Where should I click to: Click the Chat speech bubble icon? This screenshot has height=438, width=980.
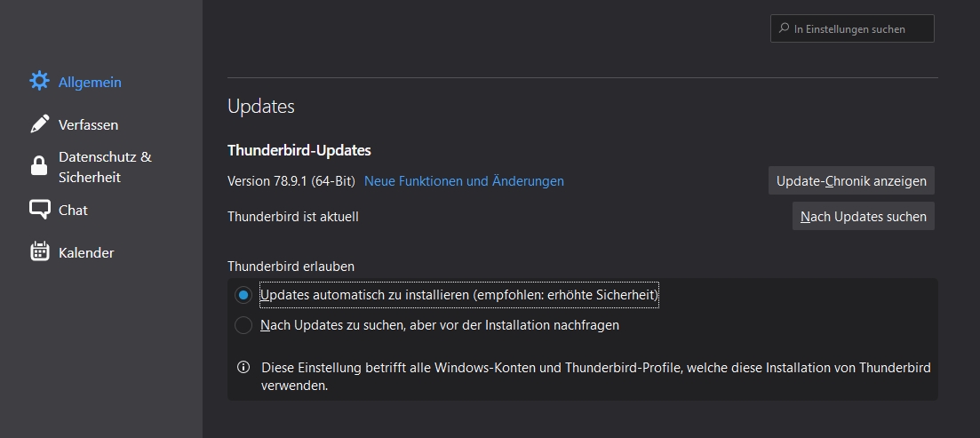[39, 210]
